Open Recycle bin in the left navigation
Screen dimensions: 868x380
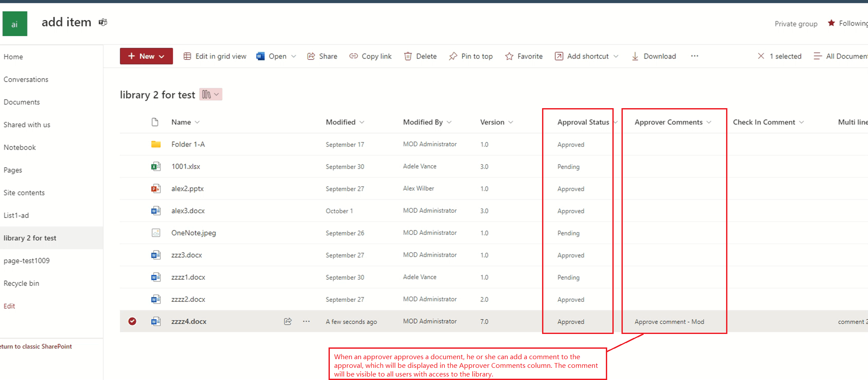click(x=21, y=283)
